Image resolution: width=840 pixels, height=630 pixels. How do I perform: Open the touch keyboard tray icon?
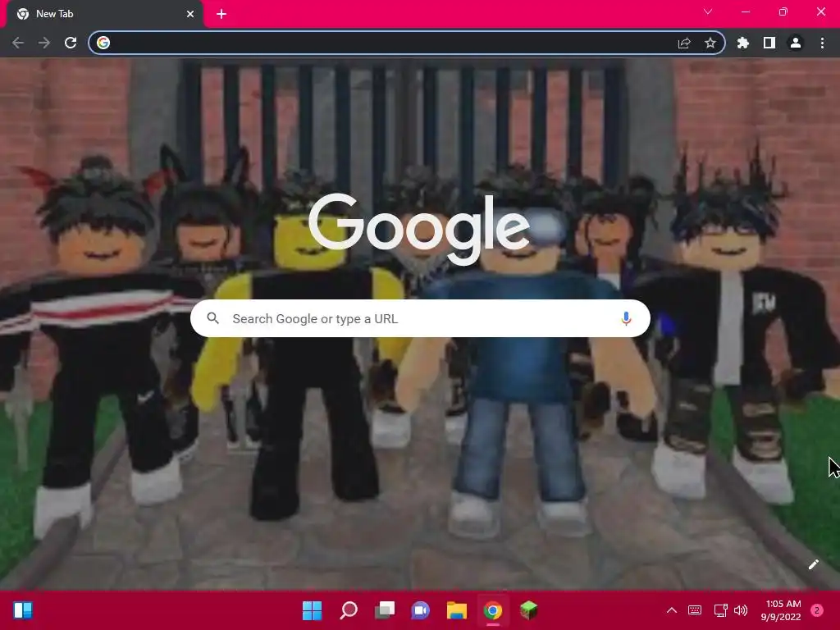point(695,610)
